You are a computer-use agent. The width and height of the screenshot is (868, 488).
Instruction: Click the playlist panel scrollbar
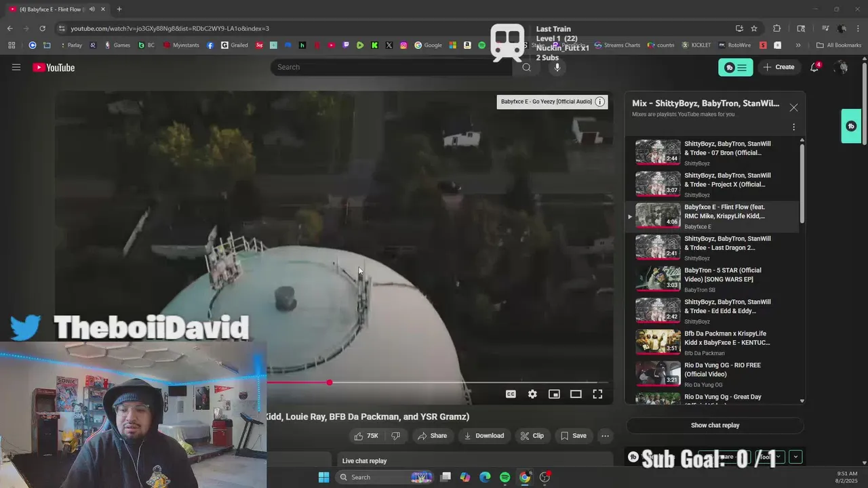(x=802, y=183)
